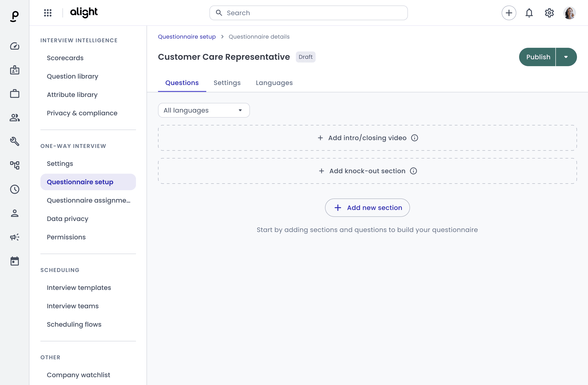Open the user profile avatar menu
The height and width of the screenshot is (385, 588).
tap(569, 13)
